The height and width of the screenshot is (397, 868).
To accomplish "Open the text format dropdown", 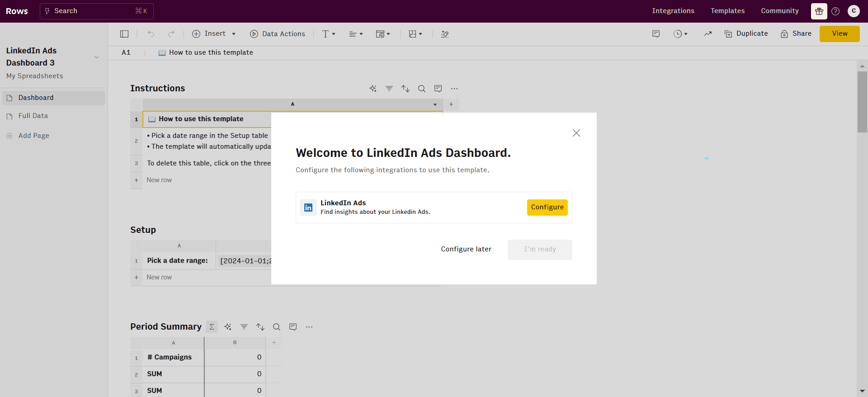I will pos(329,34).
